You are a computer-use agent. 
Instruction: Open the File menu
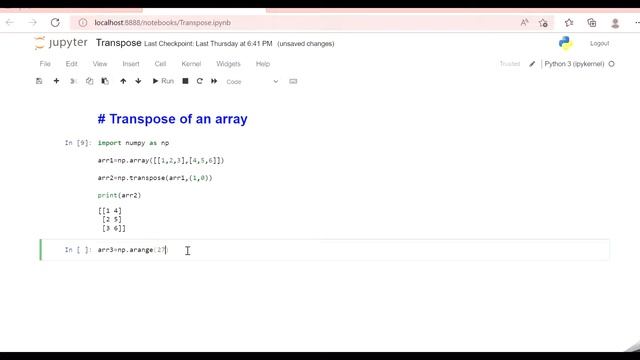pyautogui.click(x=45, y=64)
